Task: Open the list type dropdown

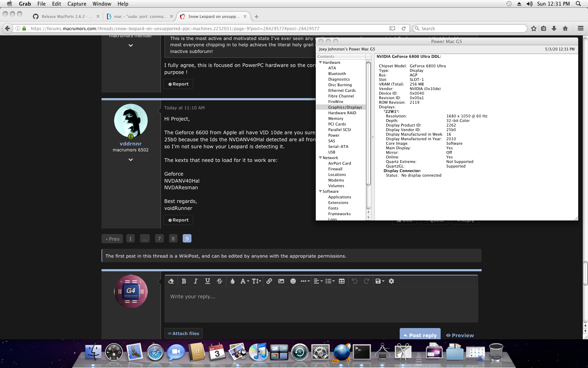Action: (x=330, y=281)
